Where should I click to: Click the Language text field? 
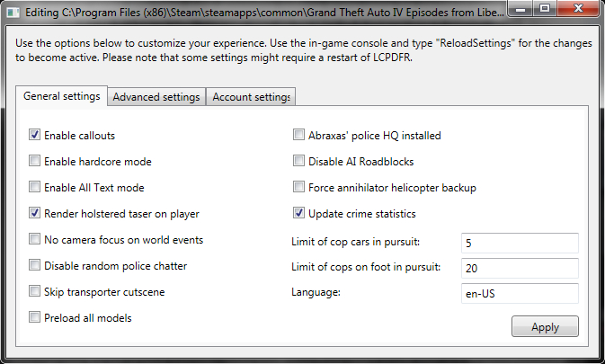pos(519,293)
